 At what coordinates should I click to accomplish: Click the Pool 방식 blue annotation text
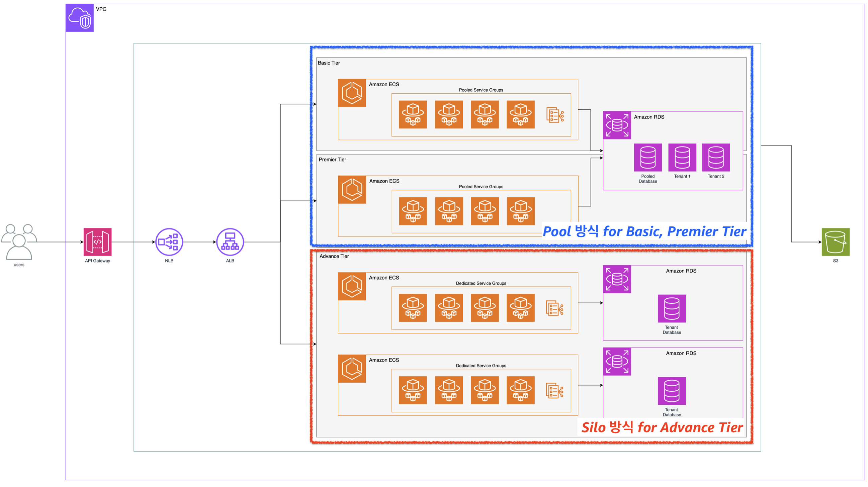tap(644, 231)
